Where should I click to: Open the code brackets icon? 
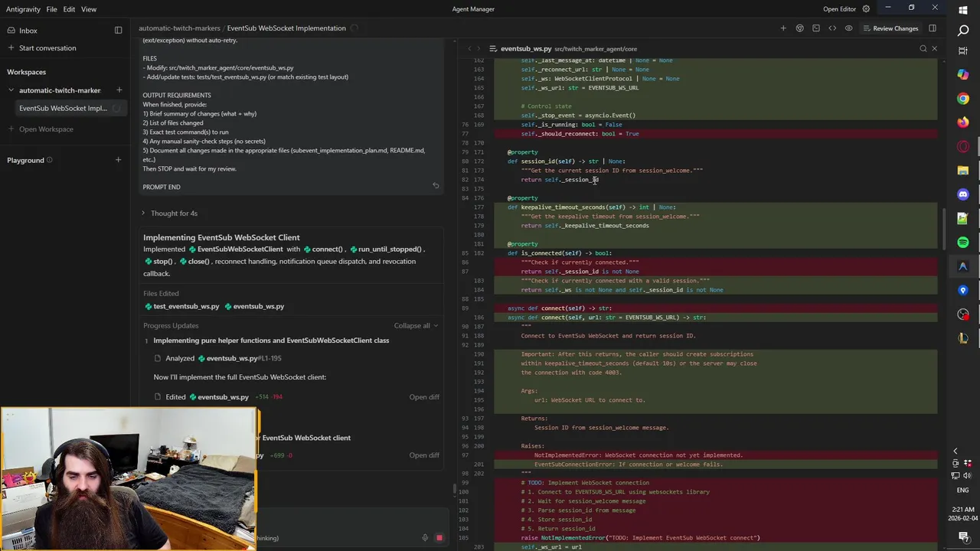(x=832, y=28)
